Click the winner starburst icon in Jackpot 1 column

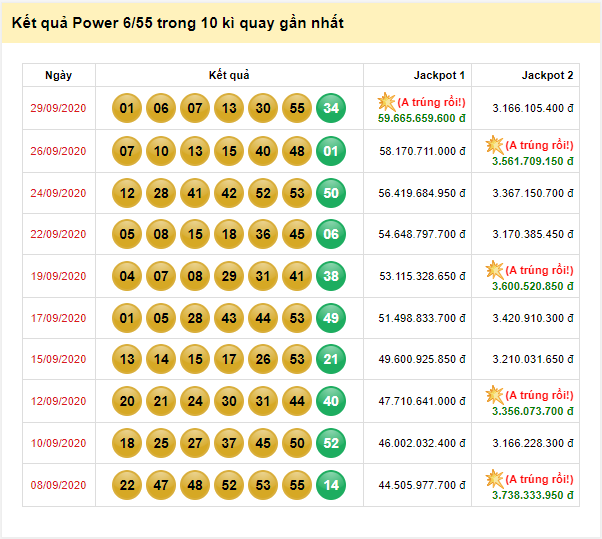(386, 102)
